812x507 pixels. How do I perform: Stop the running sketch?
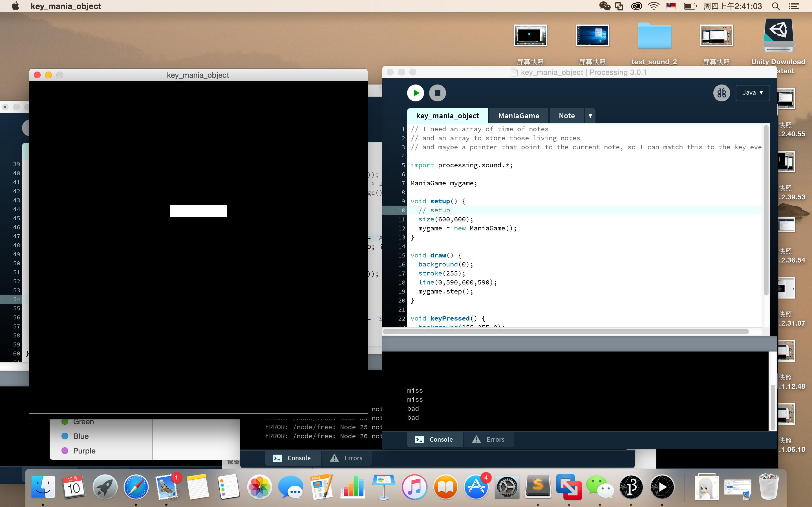tap(437, 93)
